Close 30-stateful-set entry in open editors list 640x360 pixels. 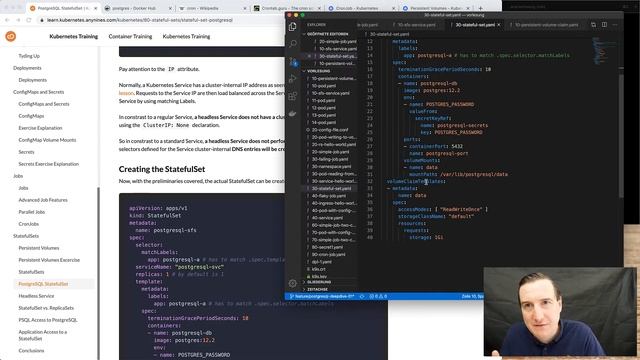[309, 56]
